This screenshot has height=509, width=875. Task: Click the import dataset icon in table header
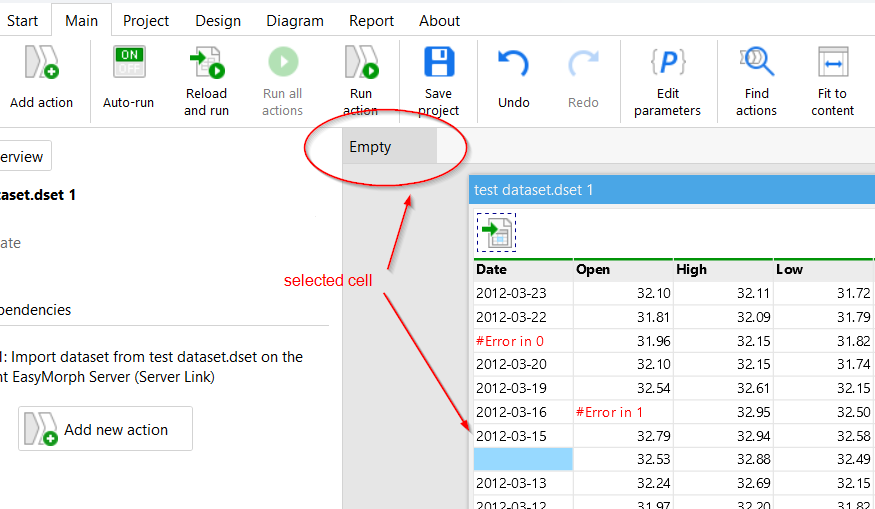[496, 232]
